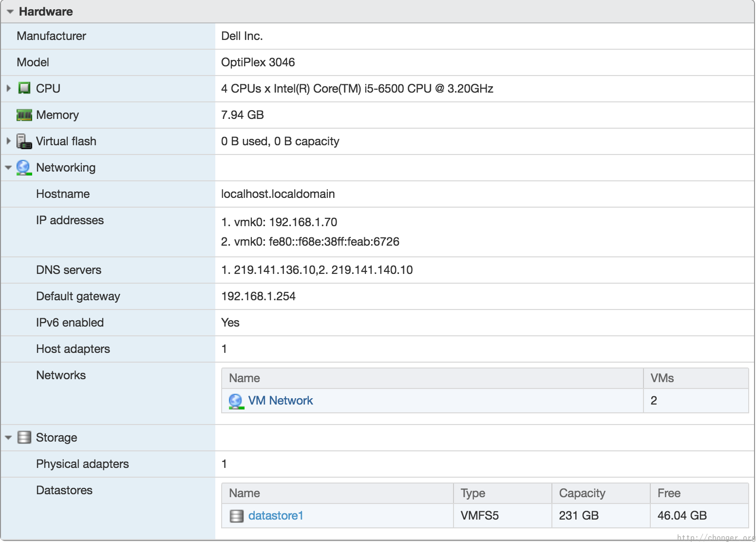The height and width of the screenshot is (542, 756).
Task: Click the datastore1 storage icon
Action: pos(237,516)
